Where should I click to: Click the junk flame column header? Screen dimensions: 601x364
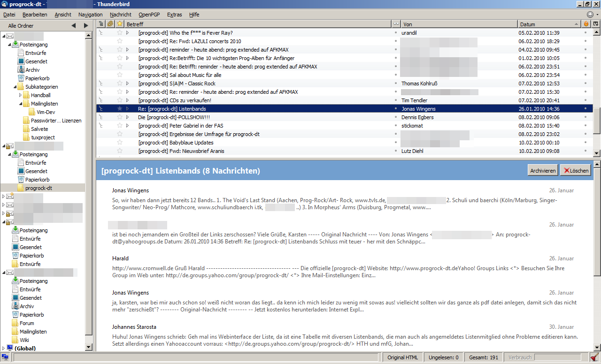click(x=586, y=24)
